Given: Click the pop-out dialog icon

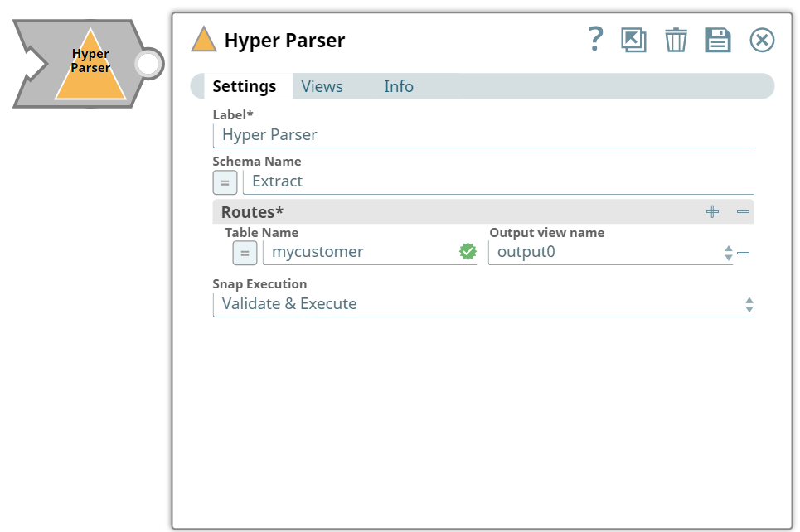Looking at the screenshot, I should [x=633, y=40].
